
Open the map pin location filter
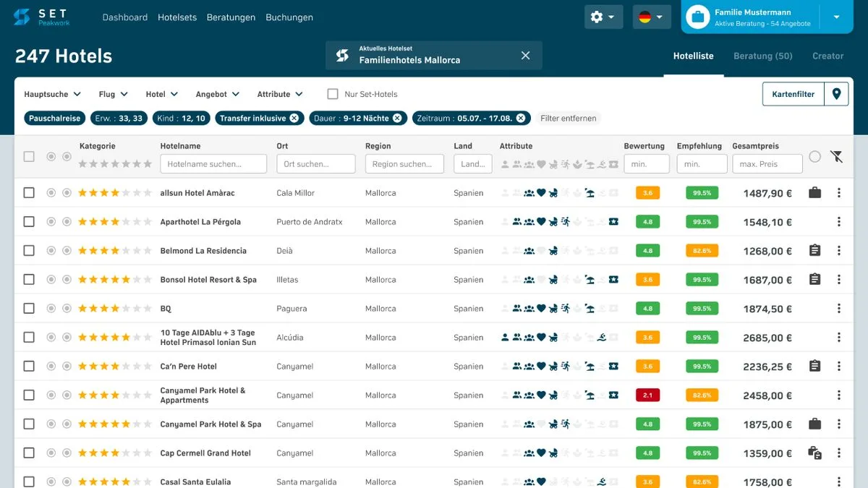836,94
